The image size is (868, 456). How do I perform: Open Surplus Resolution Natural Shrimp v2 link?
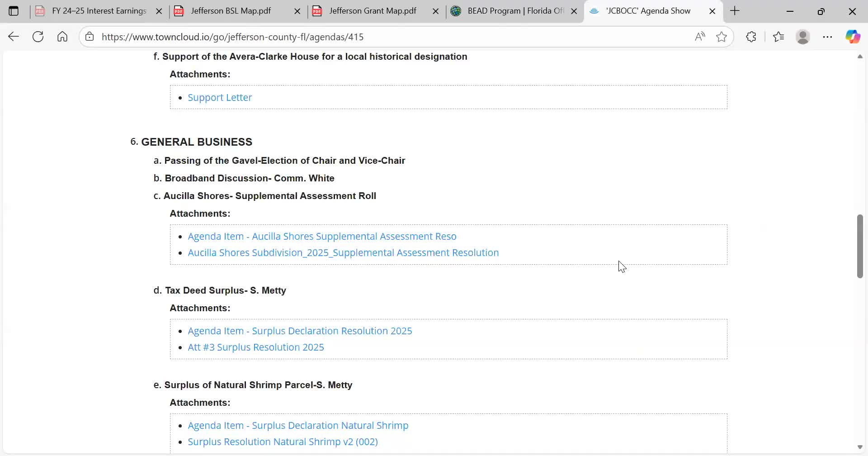283,442
